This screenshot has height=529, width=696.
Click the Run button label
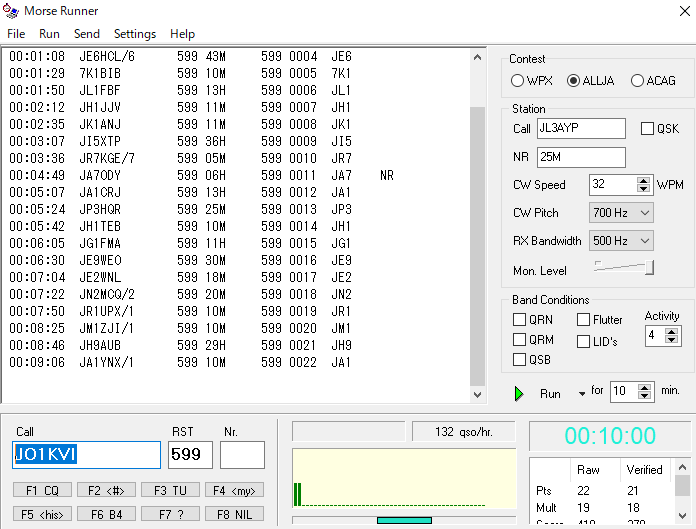550,394
